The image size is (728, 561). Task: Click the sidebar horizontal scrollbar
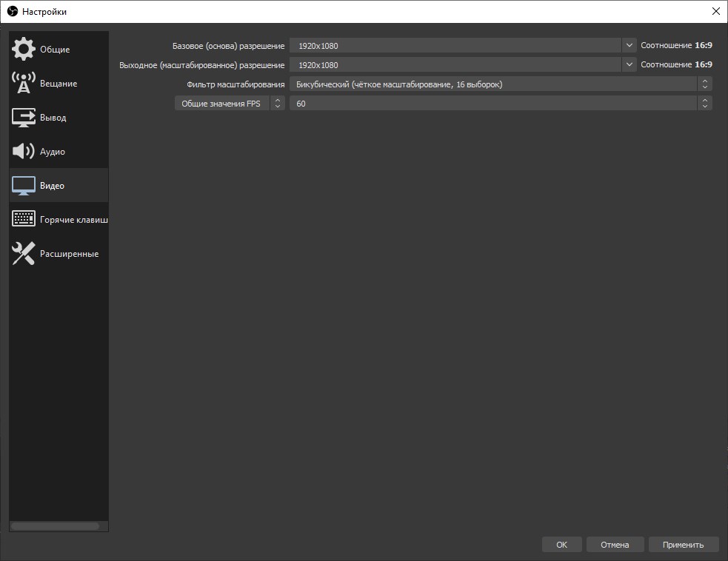(55, 526)
